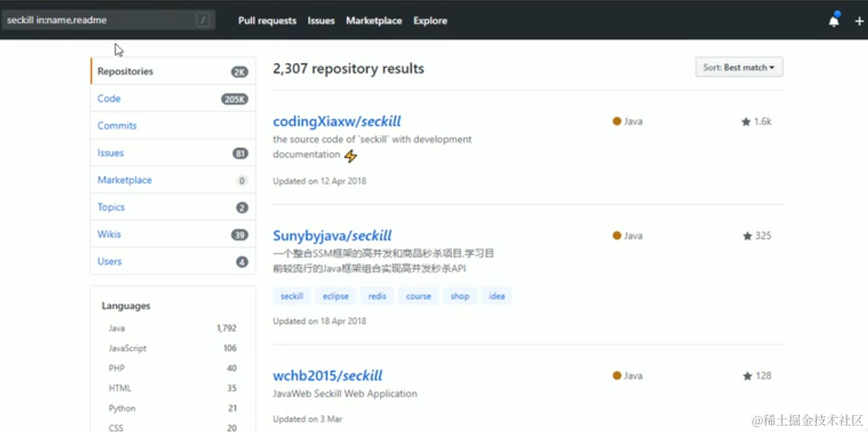Open Explore in top navigation

[430, 21]
